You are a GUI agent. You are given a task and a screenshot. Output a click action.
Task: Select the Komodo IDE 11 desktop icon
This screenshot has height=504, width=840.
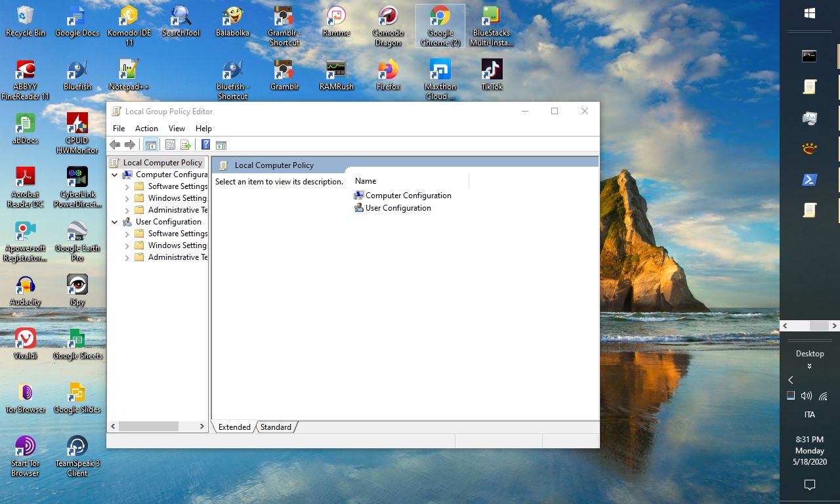tap(129, 26)
